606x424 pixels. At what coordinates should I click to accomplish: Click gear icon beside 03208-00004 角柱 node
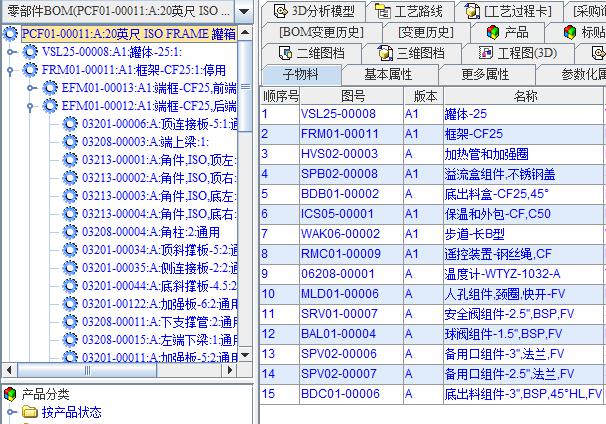pyautogui.click(x=70, y=231)
